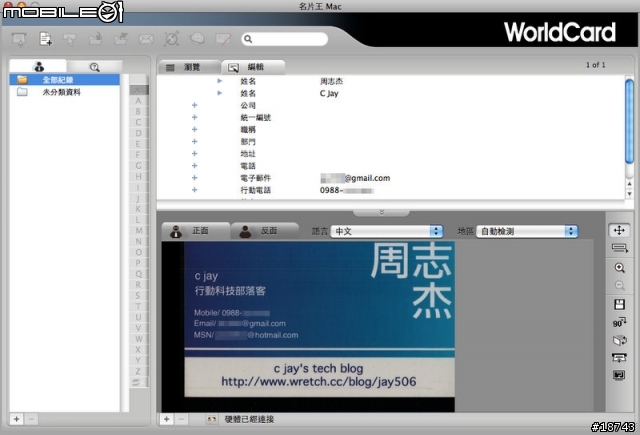Open the 語言 language dropdown showing 中文
The image size is (640, 435).
(387, 231)
